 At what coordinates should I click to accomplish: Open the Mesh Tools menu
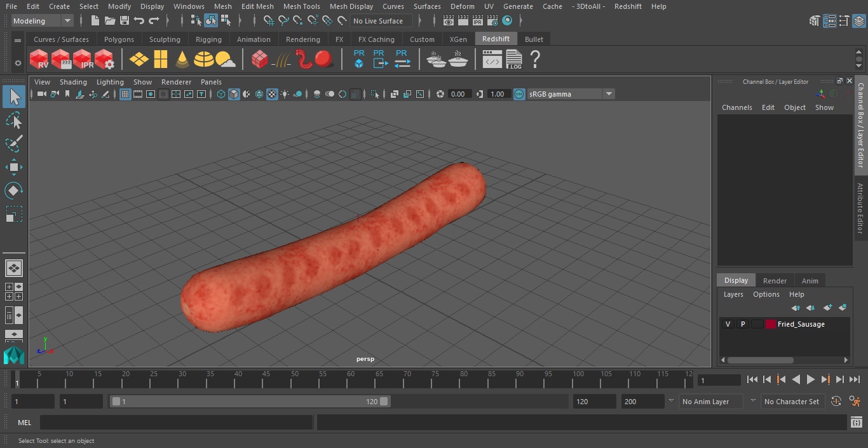click(301, 6)
